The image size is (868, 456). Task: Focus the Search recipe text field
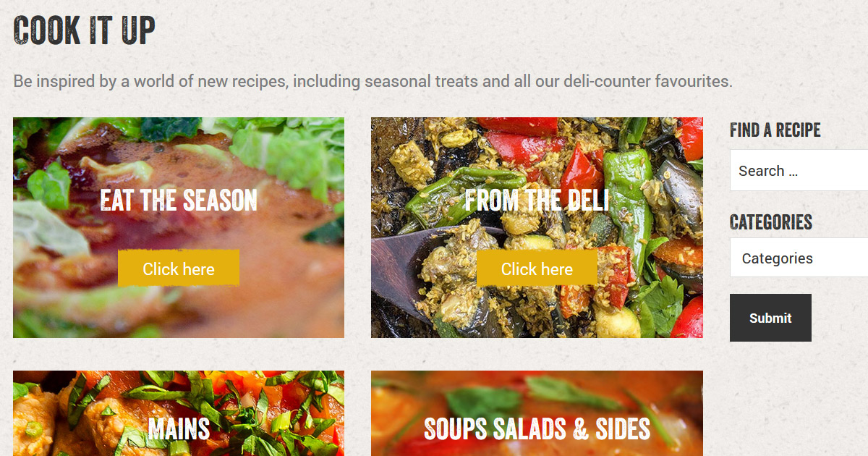[x=799, y=171]
